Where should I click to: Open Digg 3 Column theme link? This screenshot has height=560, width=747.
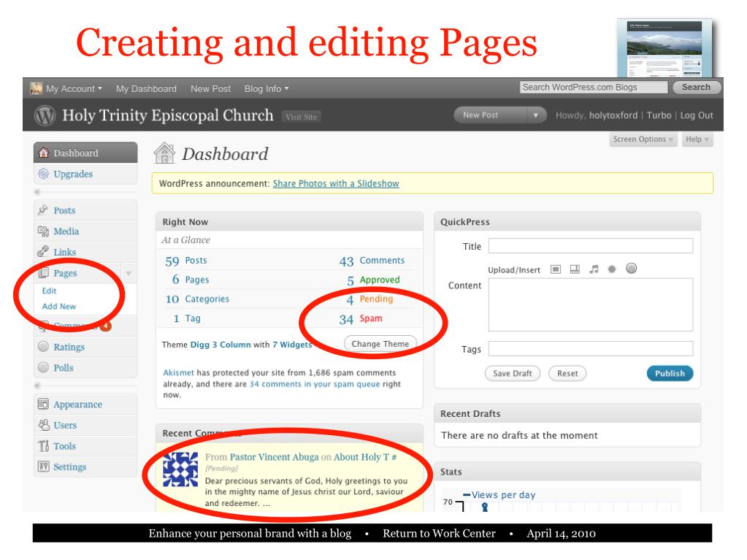pos(220,345)
